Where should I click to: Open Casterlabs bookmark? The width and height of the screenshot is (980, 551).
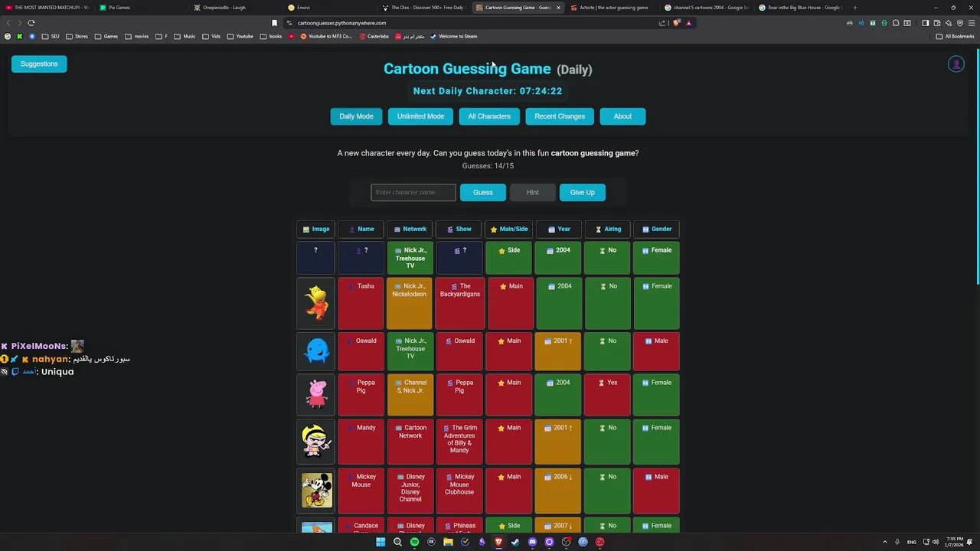click(374, 36)
